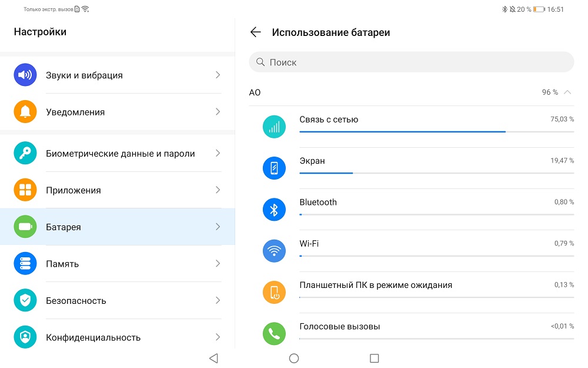Tap the 0,13 % value
The image size is (588, 368).
coord(564,284)
